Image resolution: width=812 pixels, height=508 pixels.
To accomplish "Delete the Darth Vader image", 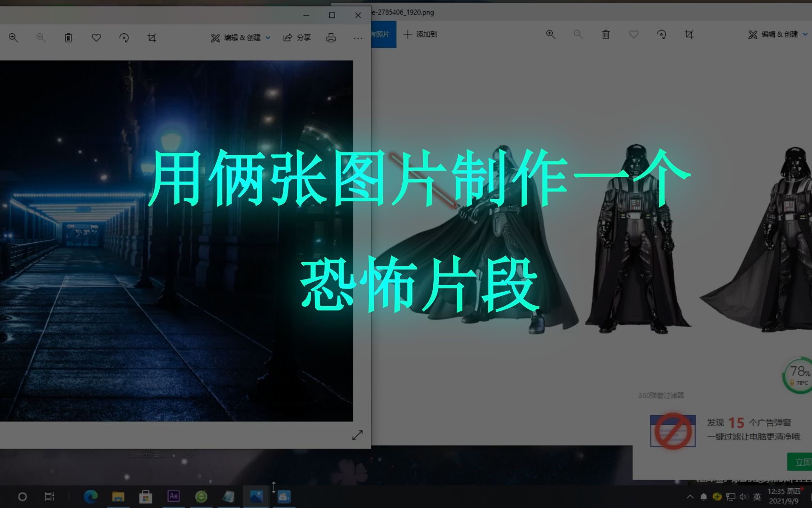I will tap(606, 34).
